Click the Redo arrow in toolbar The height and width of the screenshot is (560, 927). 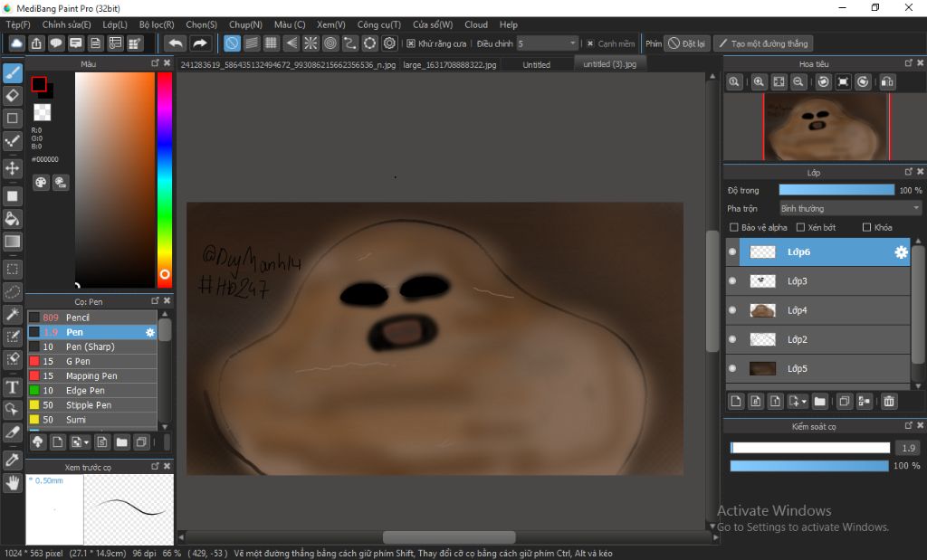200,43
